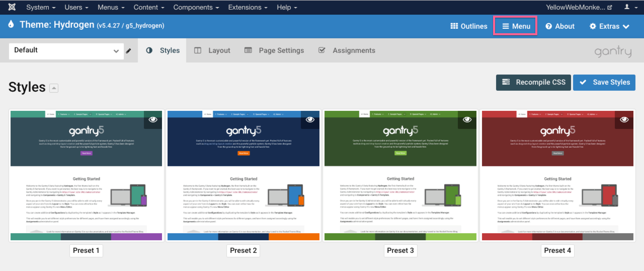Viewport: 644px width, 271px height.
Task: Open the System menu
Action: (x=41, y=7)
